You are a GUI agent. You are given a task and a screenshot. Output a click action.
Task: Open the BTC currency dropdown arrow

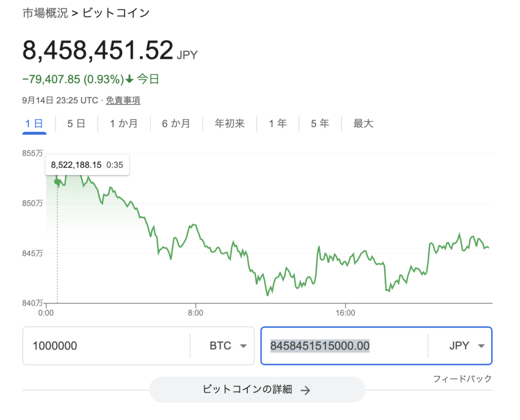243,346
